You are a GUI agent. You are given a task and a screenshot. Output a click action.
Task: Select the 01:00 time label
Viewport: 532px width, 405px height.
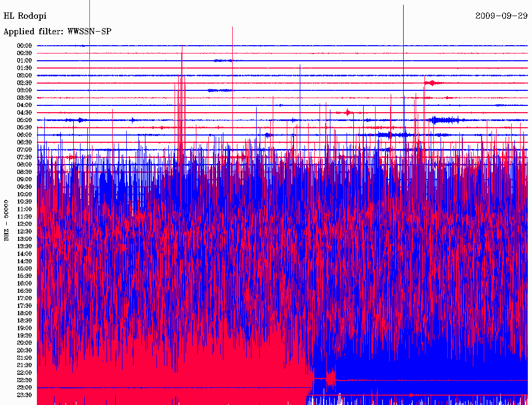pyautogui.click(x=24, y=61)
